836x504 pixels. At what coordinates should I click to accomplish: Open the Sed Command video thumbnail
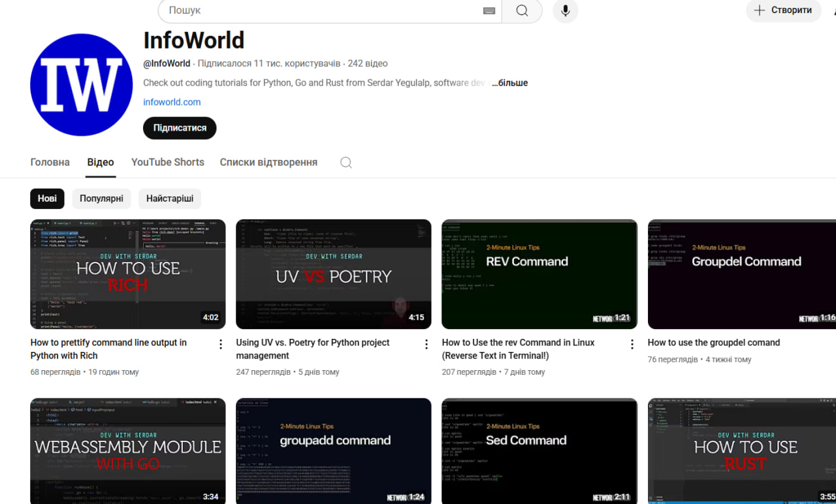[539, 451]
